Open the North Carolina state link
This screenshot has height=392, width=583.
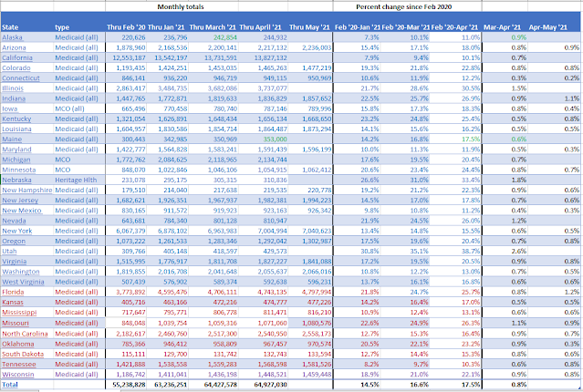[25, 334]
